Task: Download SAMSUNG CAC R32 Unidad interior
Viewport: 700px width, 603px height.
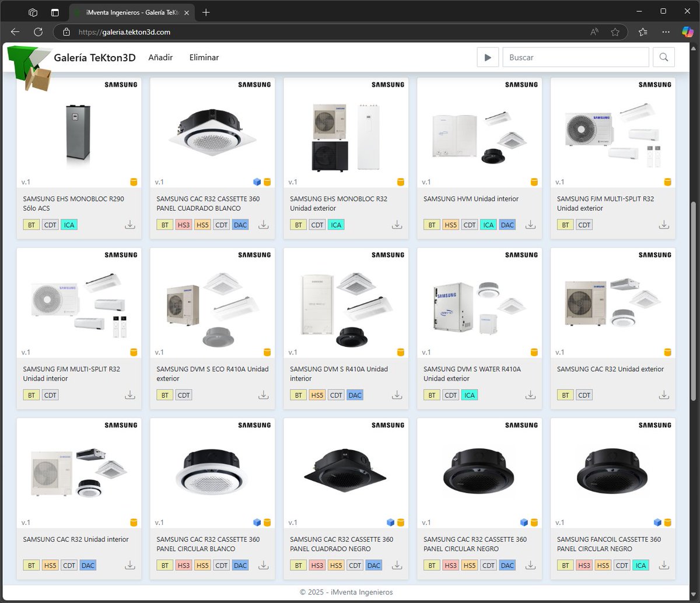Action: 130,566
